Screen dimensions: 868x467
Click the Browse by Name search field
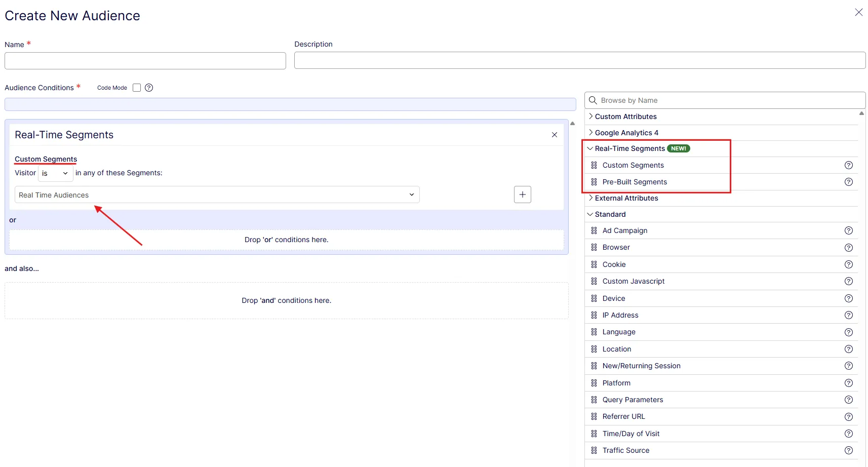click(x=725, y=100)
